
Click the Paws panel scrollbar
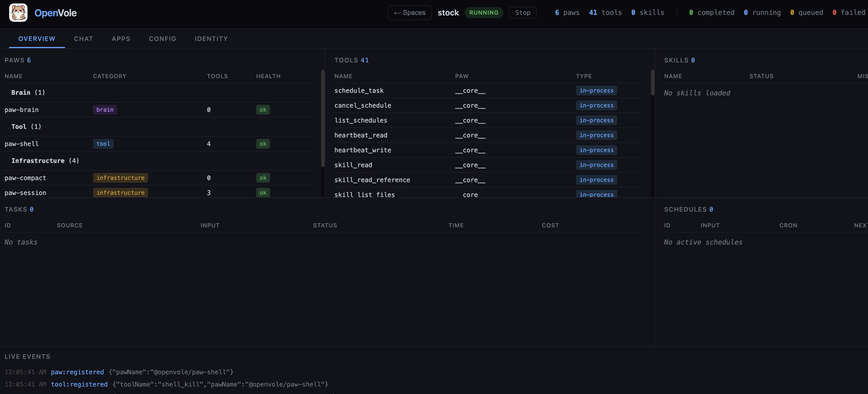click(323, 118)
